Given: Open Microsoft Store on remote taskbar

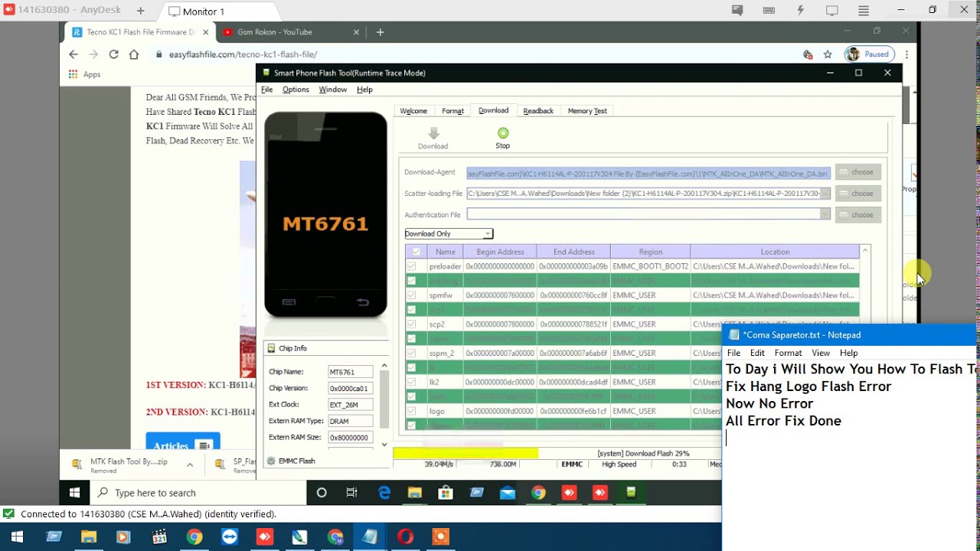Looking at the screenshot, I should (x=445, y=493).
